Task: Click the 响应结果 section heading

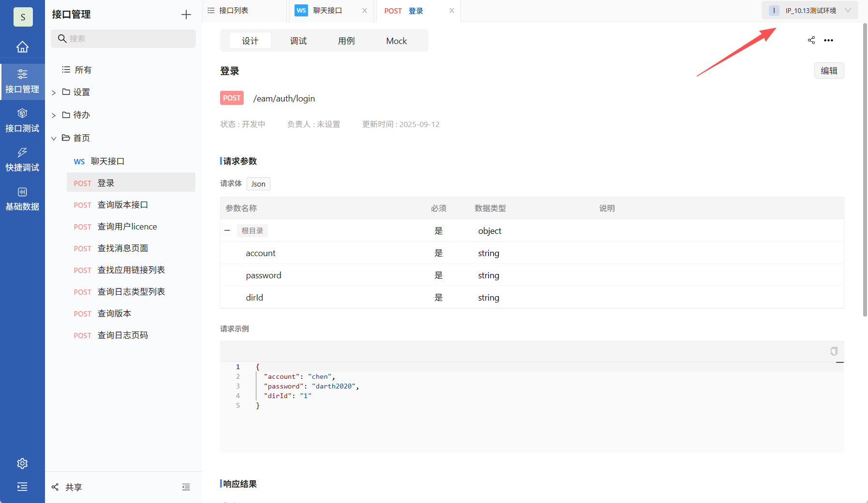Action: (x=240, y=484)
